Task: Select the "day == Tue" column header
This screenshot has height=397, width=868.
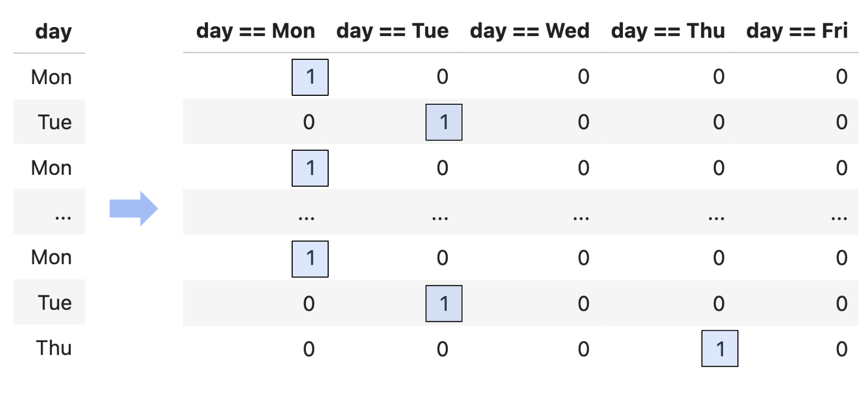Action: pos(392,31)
